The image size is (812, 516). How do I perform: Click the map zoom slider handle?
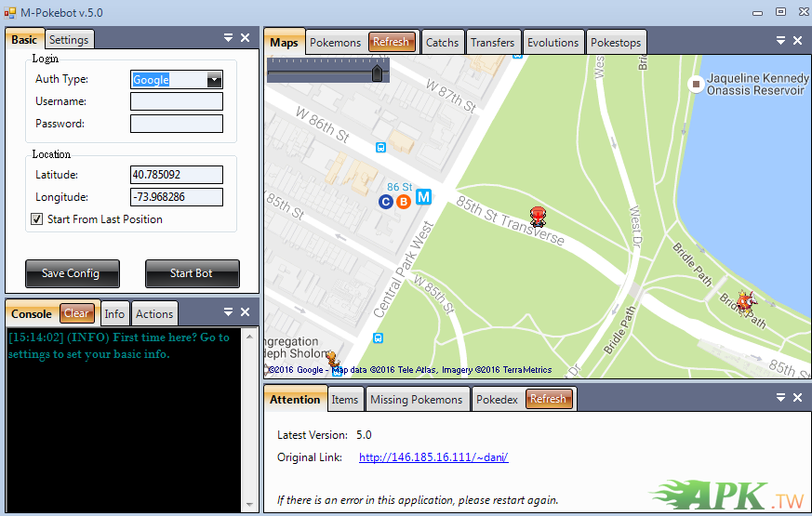pyautogui.click(x=377, y=73)
